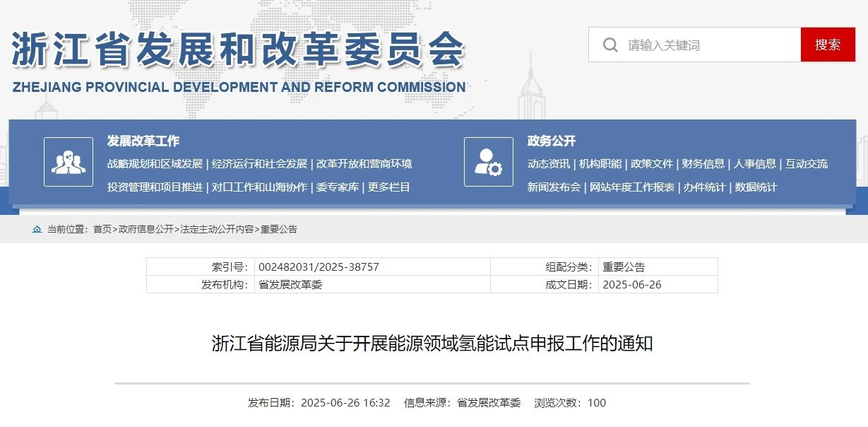Open the 数据统计 link

pos(756,187)
